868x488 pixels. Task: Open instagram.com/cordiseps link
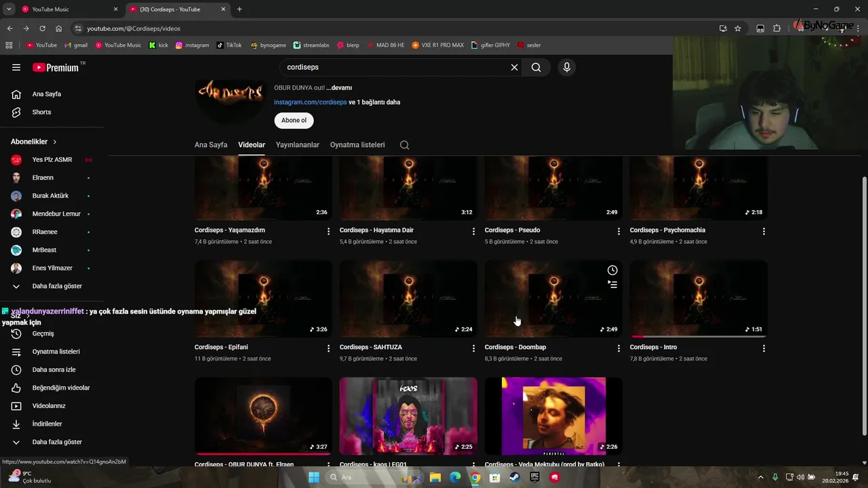[310, 102]
